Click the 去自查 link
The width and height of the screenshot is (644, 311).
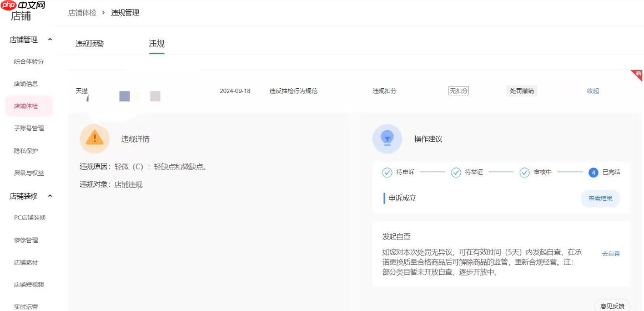pyautogui.click(x=611, y=253)
